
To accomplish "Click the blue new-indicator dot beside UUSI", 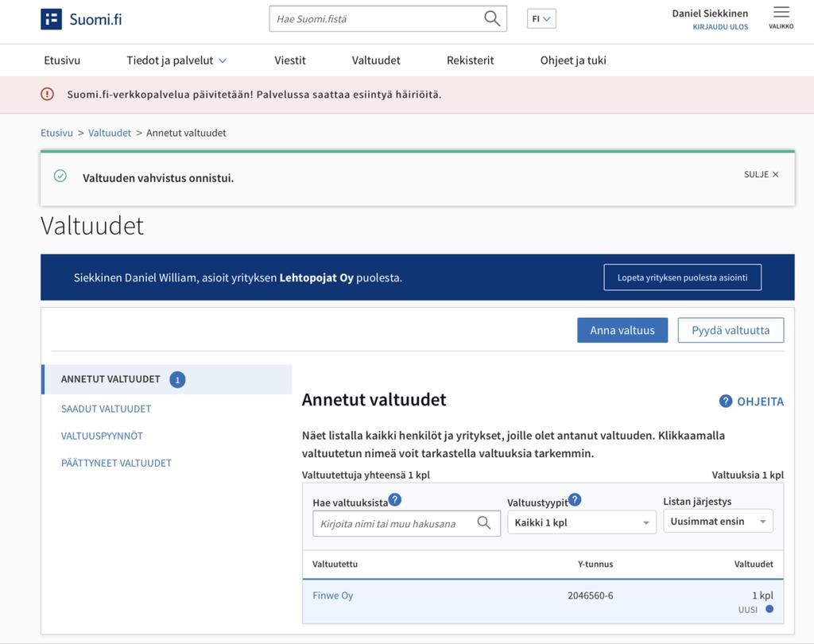I will tap(769, 609).
